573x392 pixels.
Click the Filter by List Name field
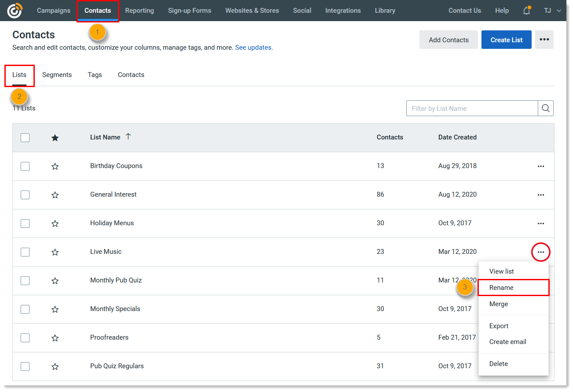pos(471,108)
